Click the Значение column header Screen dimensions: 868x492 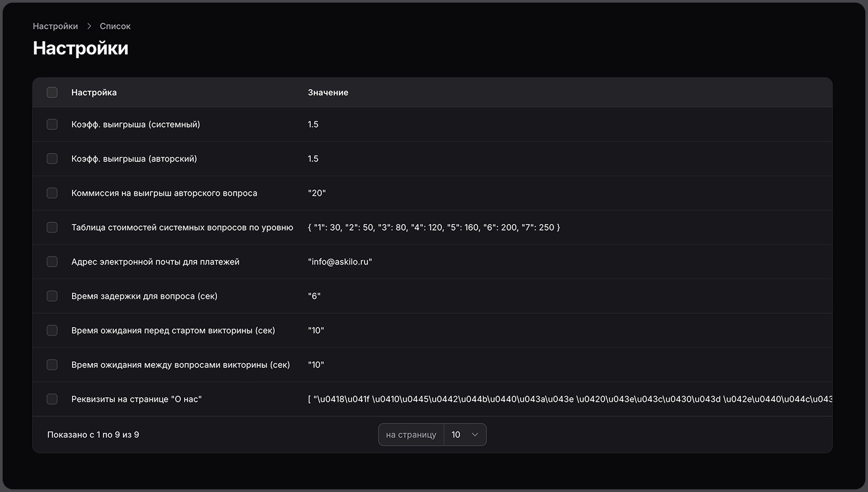(328, 93)
